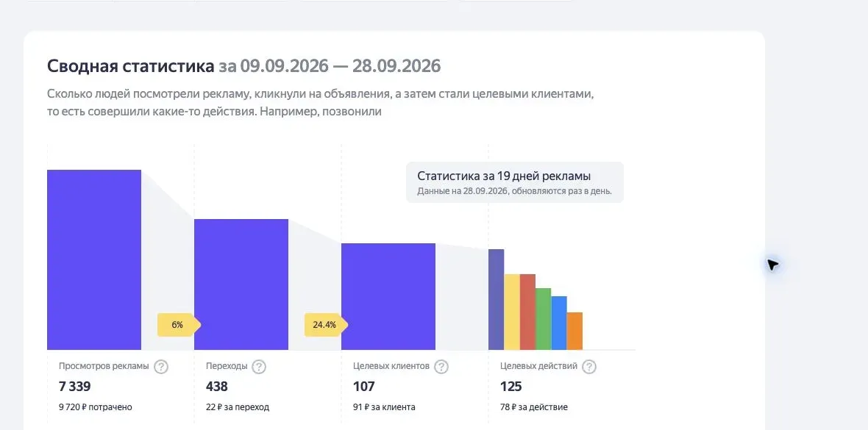Click the green target action bar
This screenshot has width=868, height=430.
(544, 319)
